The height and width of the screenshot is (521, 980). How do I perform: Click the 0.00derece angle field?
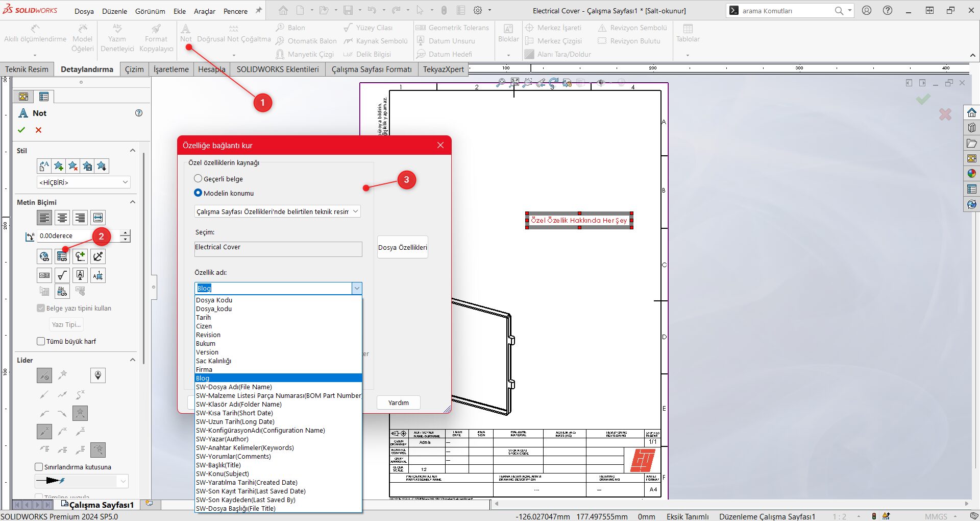[x=79, y=235]
